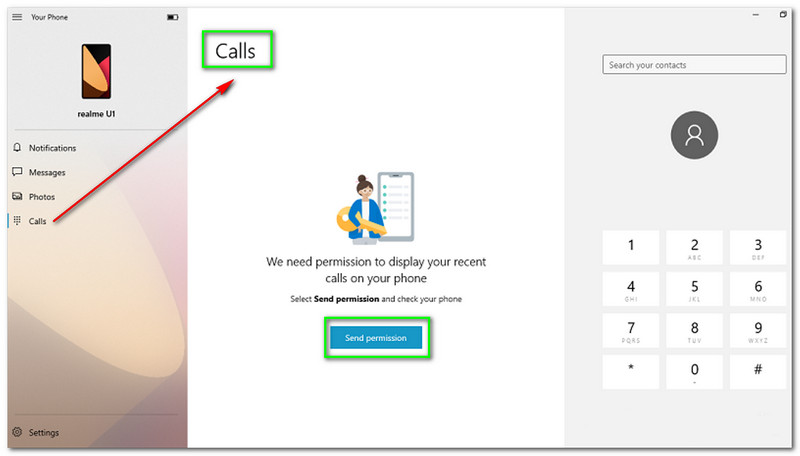This screenshot has width=800, height=456.
Task: Select the Calls dial pad icon
Action: [17, 220]
